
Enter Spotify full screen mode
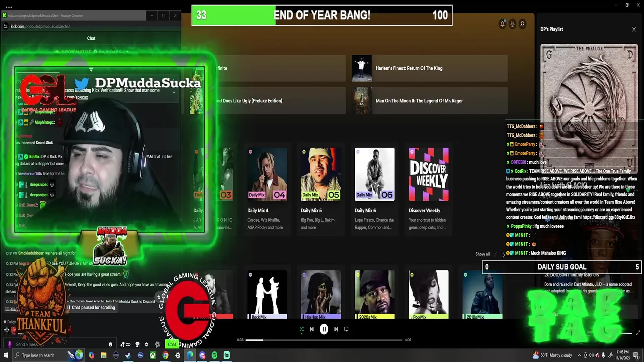point(638,333)
